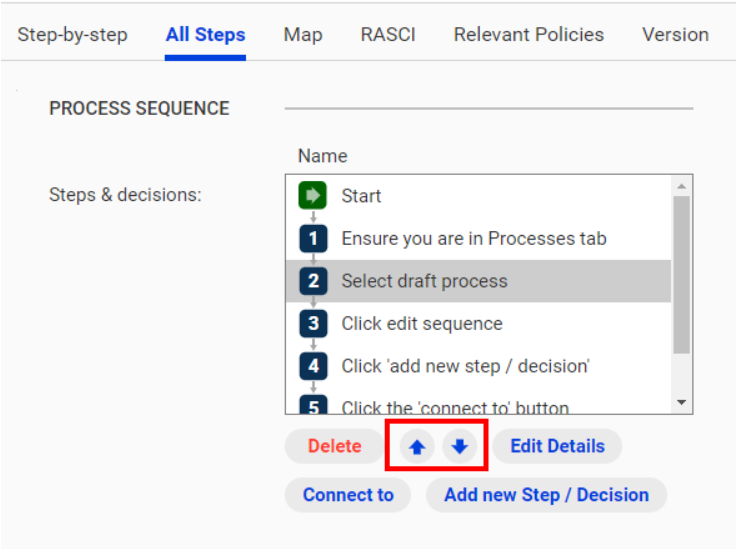Click the step 2 number badge
The height and width of the screenshot is (549, 736).
(313, 281)
